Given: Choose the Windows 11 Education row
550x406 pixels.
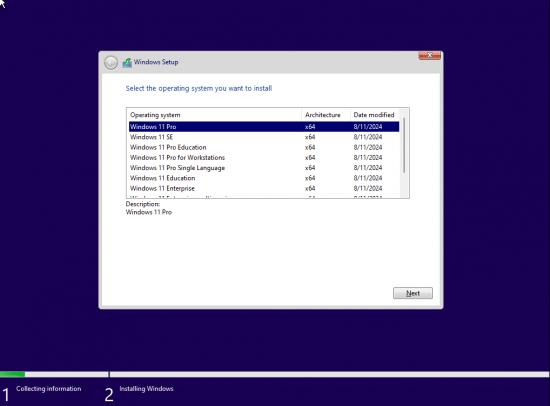Looking at the screenshot, I should click(264, 178).
